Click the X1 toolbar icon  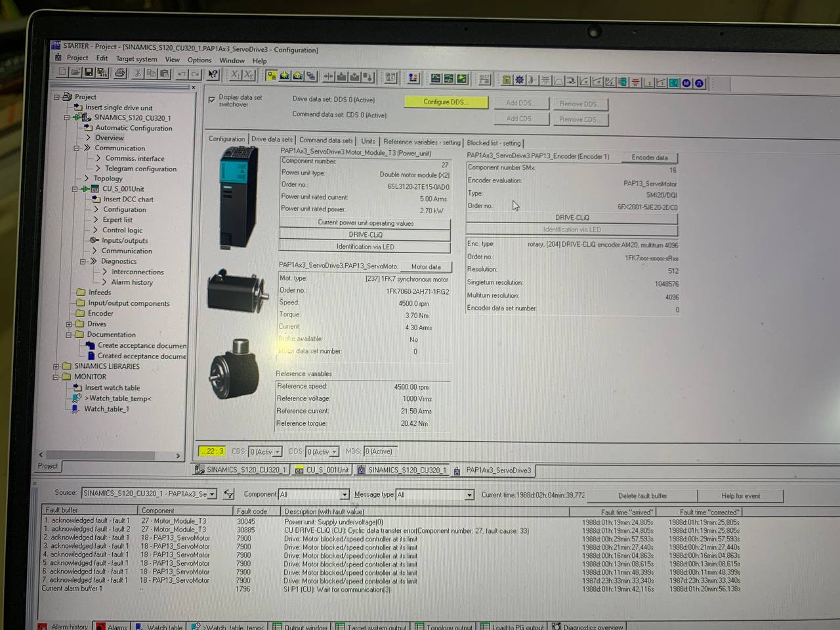[x=236, y=75]
